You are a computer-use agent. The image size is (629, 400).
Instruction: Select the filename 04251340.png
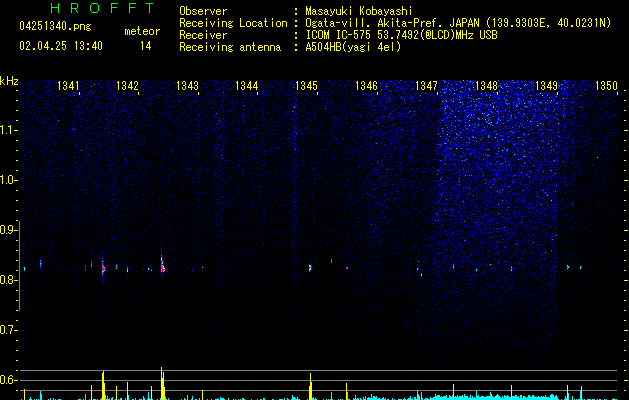pyautogui.click(x=55, y=26)
